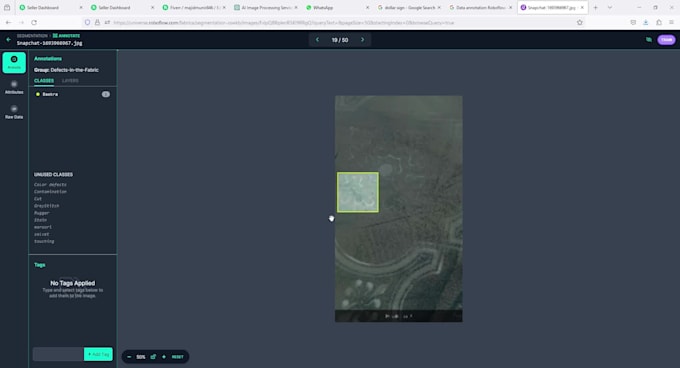Select the Contamination unused class
Viewport: 680px width, 368px height.
tap(50, 192)
